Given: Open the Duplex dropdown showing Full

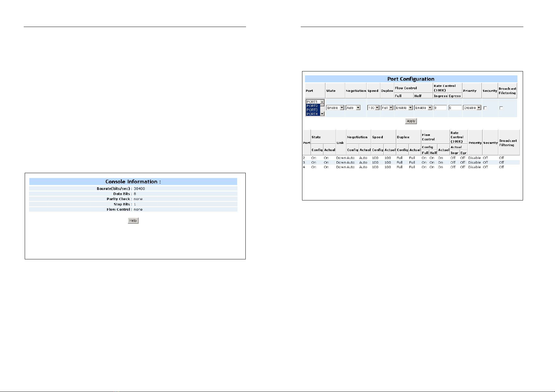Looking at the screenshot, I should coord(387,108).
